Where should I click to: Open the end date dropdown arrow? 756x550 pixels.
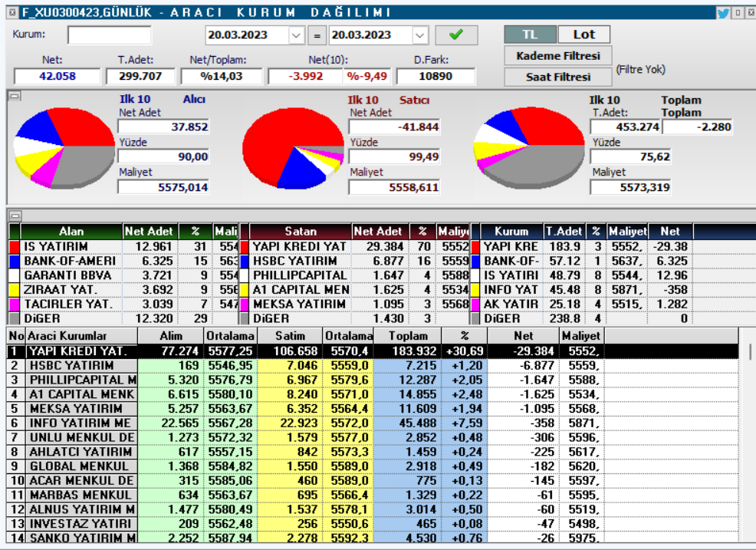[x=419, y=35]
